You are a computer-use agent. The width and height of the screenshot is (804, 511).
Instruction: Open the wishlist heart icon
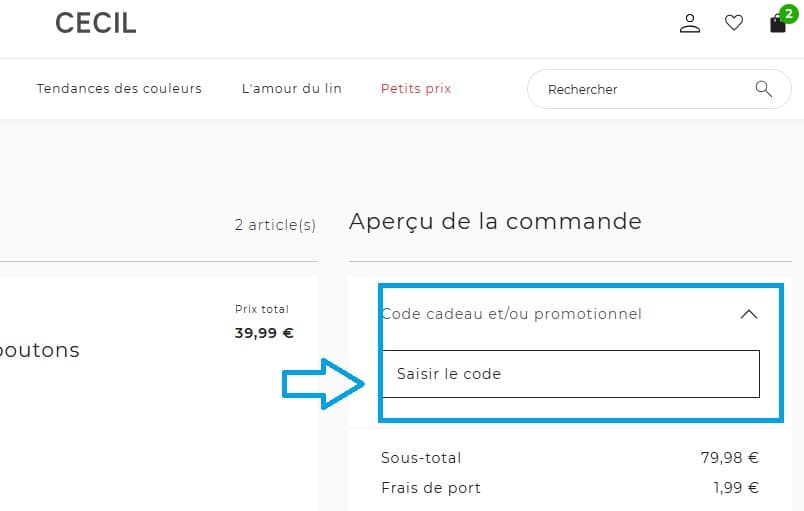(x=734, y=23)
